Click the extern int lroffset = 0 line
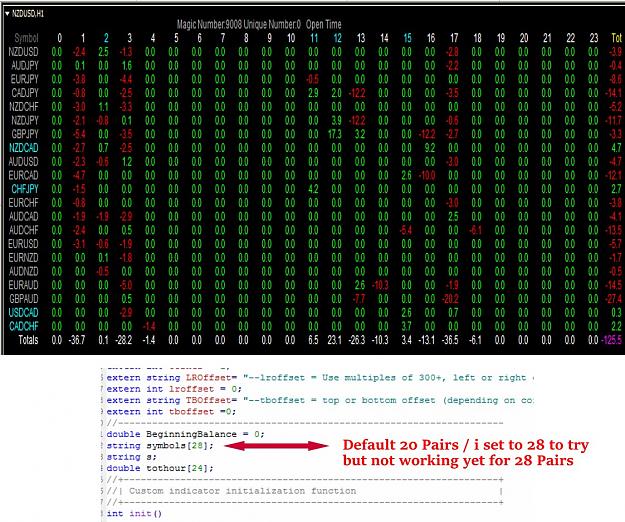Image resolution: width=625 pixels, height=522 pixels. click(174, 389)
